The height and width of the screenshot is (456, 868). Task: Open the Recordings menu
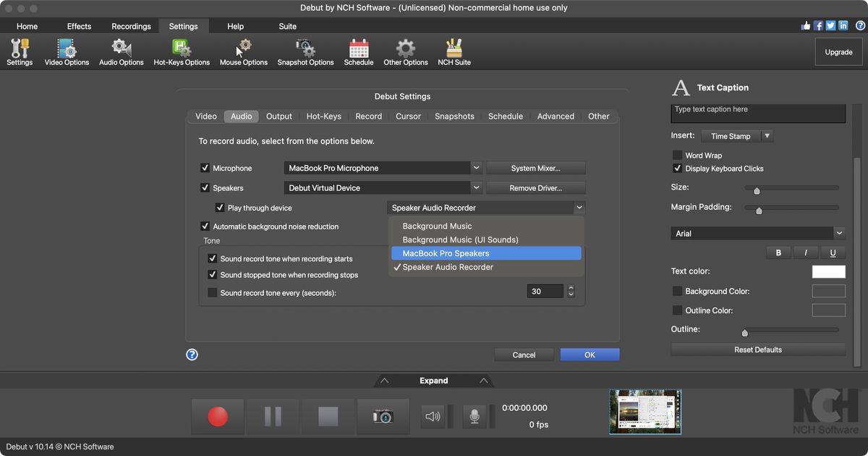(130, 26)
